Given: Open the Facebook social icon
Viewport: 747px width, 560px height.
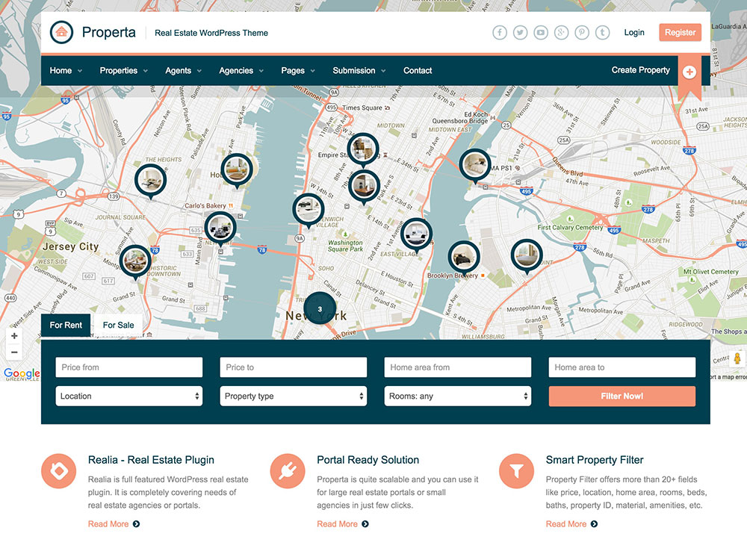Looking at the screenshot, I should tap(499, 32).
